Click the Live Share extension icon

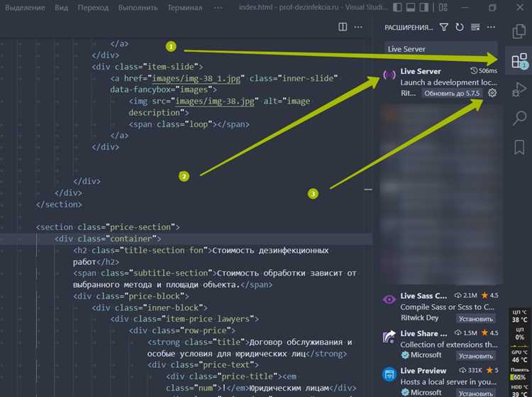click(x=389, y=337)
